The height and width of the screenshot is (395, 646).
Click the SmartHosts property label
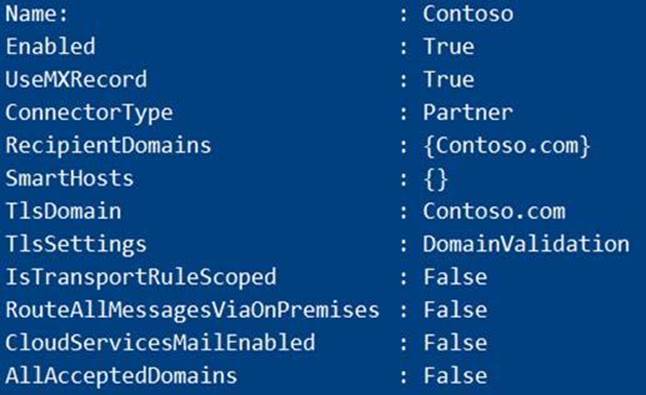(70, 178)
